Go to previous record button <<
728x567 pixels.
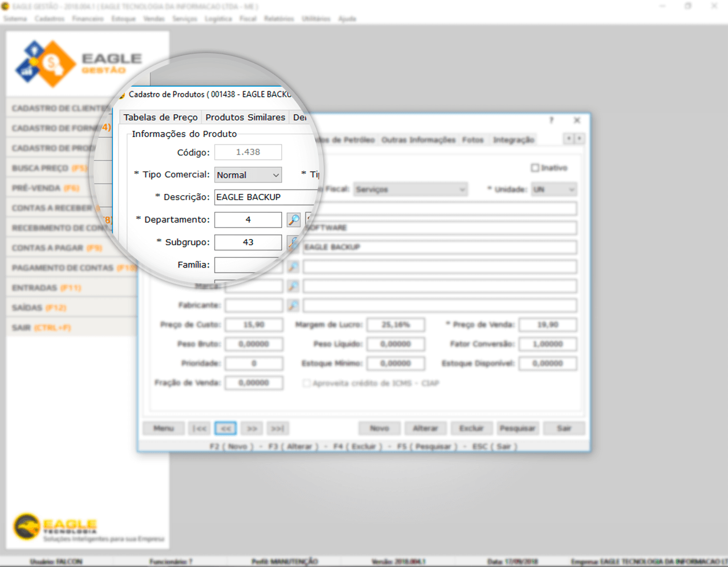pos(226,428)
